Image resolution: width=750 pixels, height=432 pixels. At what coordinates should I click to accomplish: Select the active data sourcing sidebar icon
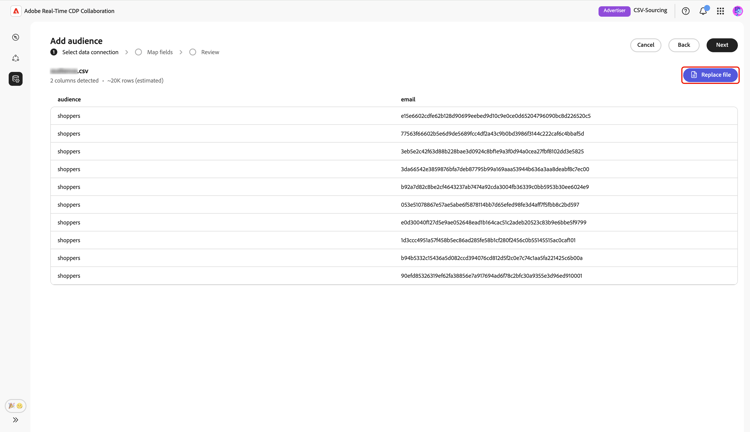tap(16, 79)
